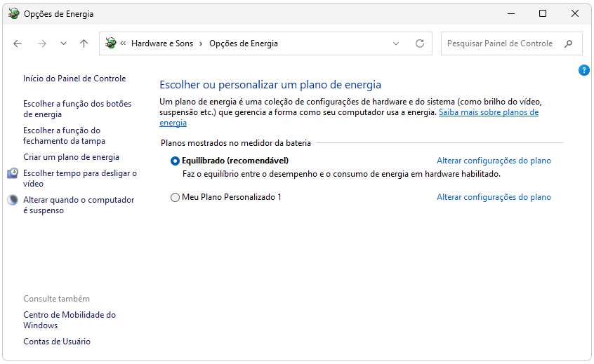The height and width of the screenshot is (364, 594).
Task: Go forward with the right arrow
Action: tap(42, 43)
